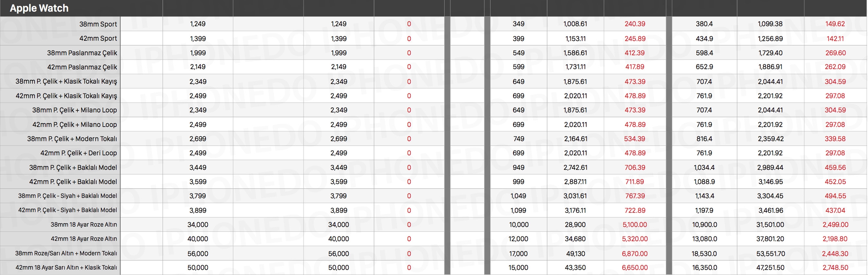Click the 42mm 18 Ayar Roze Altın label

tap(83, 239)
